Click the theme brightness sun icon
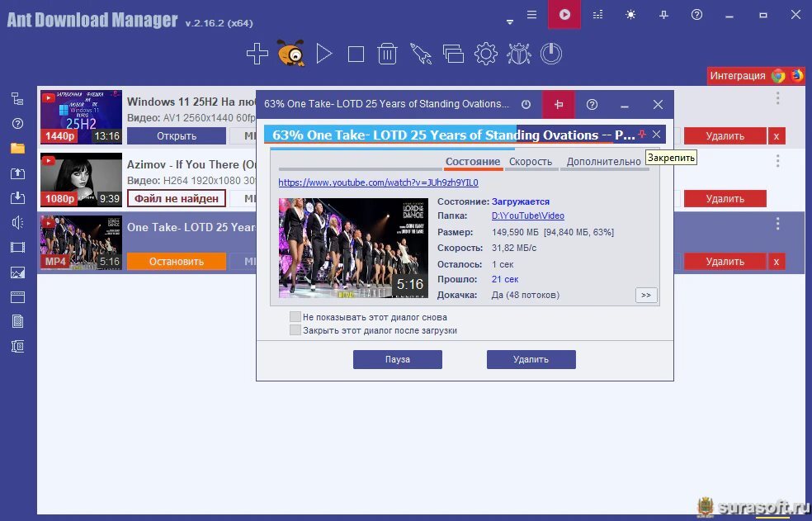 pyautogui.click(x=630, y=15)
